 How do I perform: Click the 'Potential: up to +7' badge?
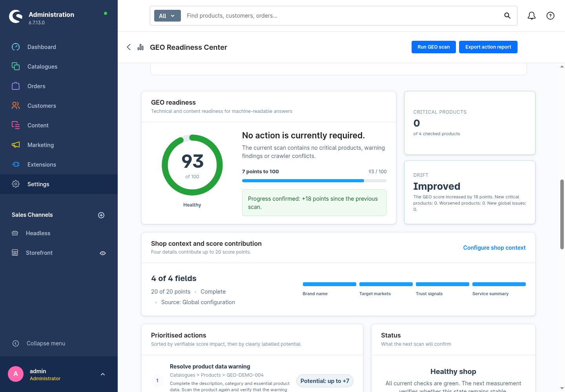(325, 381)
